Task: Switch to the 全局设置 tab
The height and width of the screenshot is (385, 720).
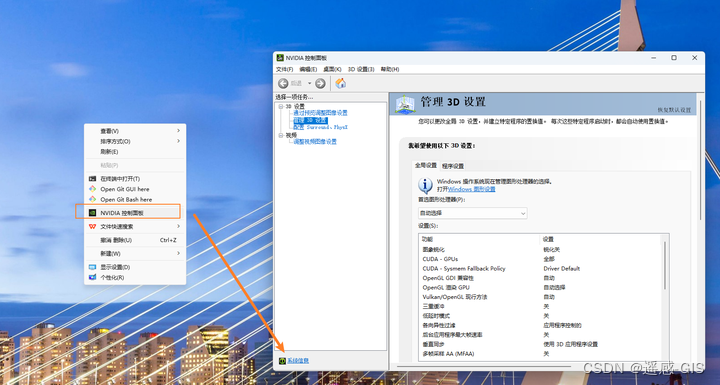Action: 426,165
